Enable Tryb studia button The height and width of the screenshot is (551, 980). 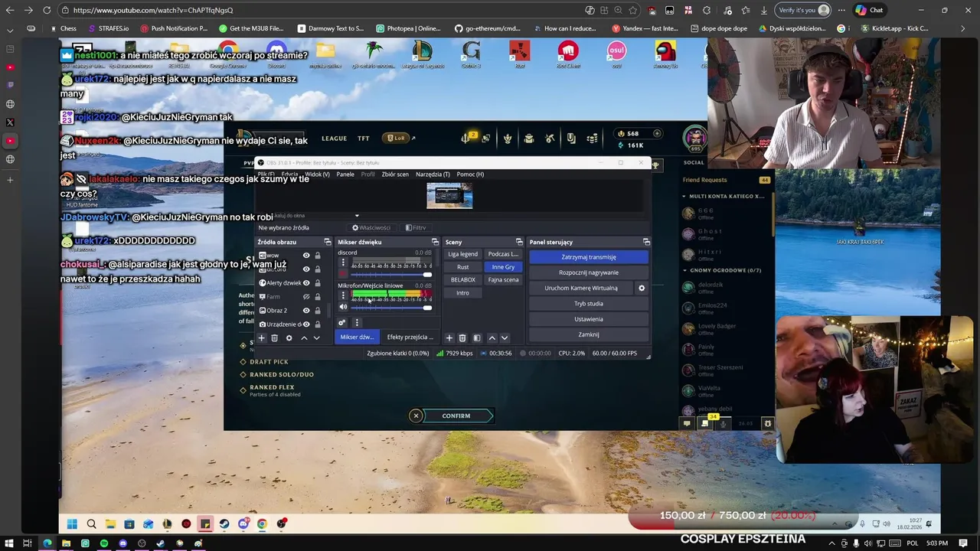(x=588, y=304)
